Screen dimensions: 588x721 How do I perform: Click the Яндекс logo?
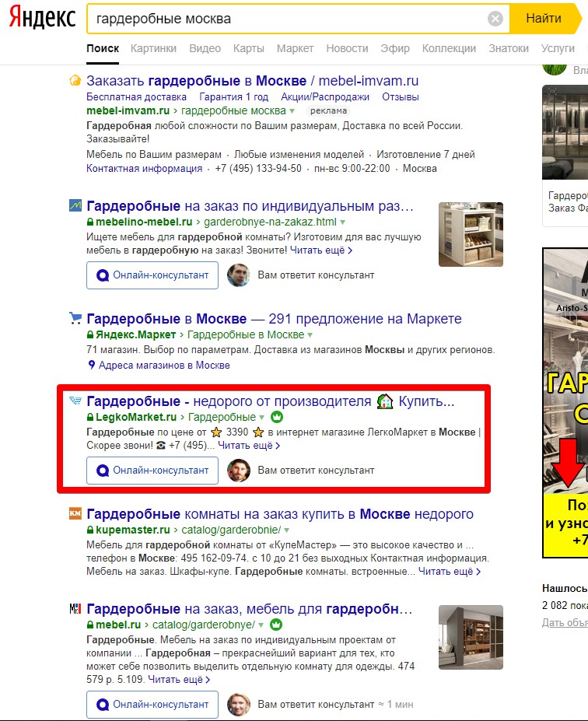click(42, 19)
